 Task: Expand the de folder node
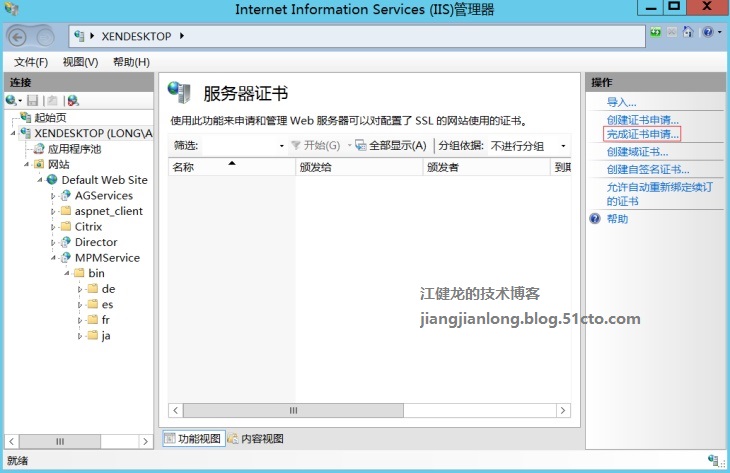(x=80, y=290)
